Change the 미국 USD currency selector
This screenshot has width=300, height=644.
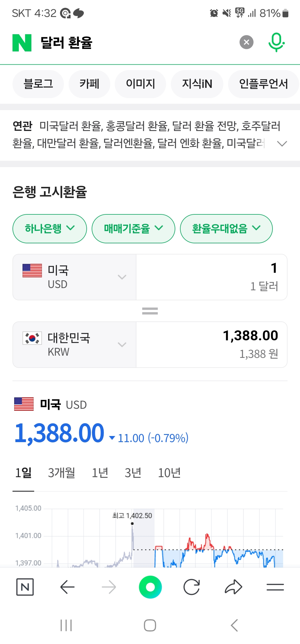74,277
